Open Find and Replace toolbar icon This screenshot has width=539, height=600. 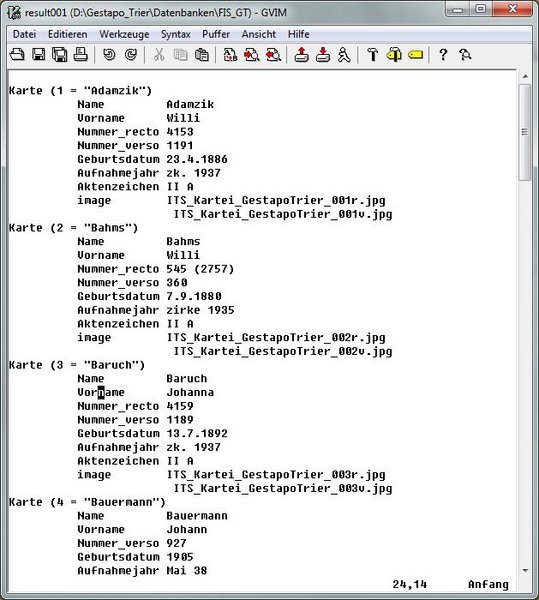point(230,55)
